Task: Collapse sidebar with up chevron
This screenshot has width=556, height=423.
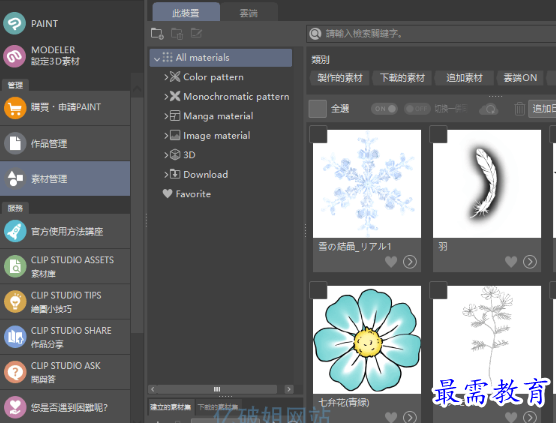Action: pos(137,89)
